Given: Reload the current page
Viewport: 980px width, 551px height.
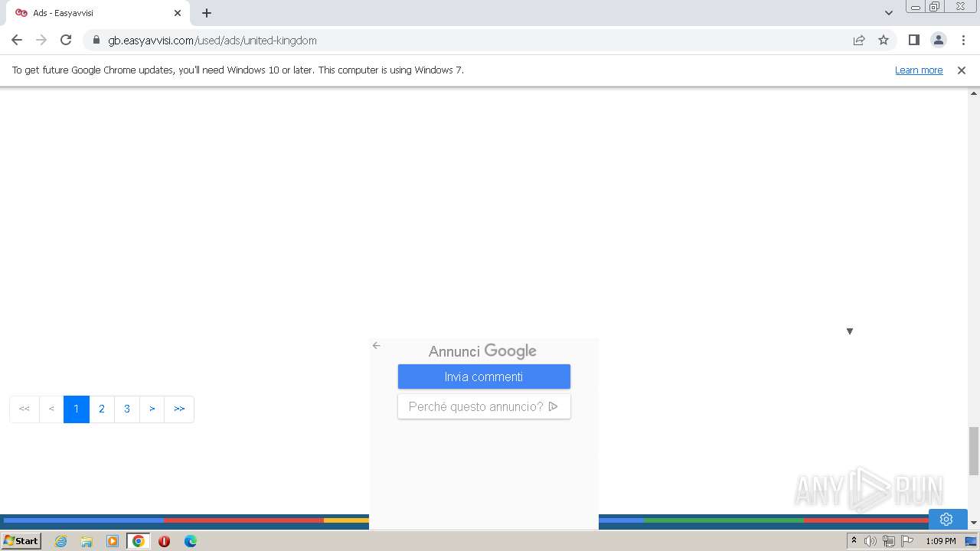Looking at the screenshot, I should pos(66,40).
